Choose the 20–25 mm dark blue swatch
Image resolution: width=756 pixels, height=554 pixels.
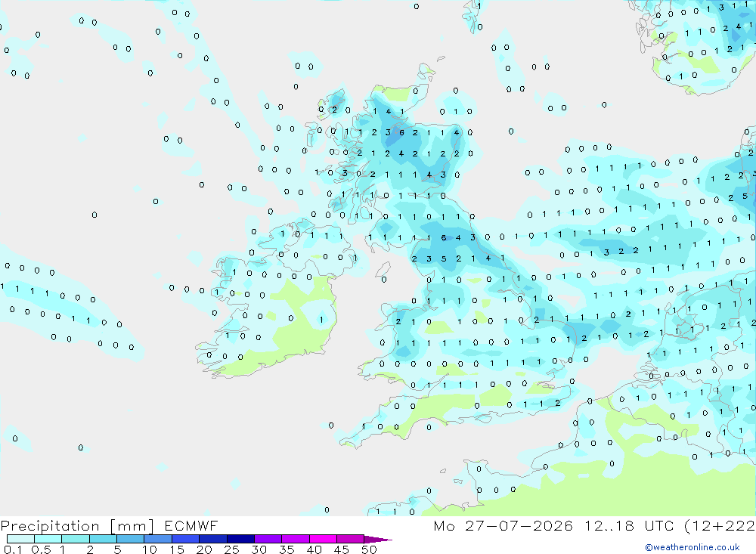pos(213,539)
